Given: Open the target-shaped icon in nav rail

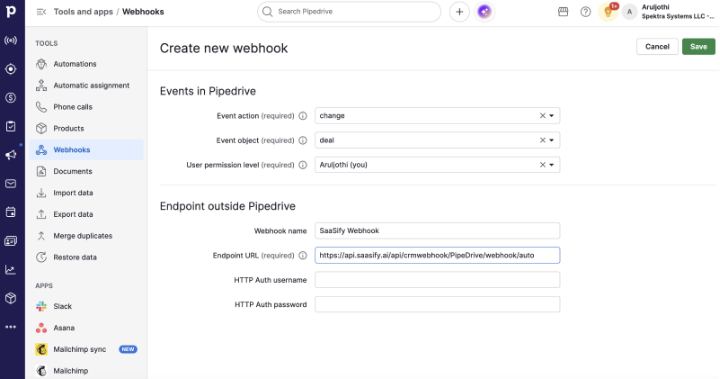Looking at the screenshot, I should pyautogui.click(x=11, y=69).
